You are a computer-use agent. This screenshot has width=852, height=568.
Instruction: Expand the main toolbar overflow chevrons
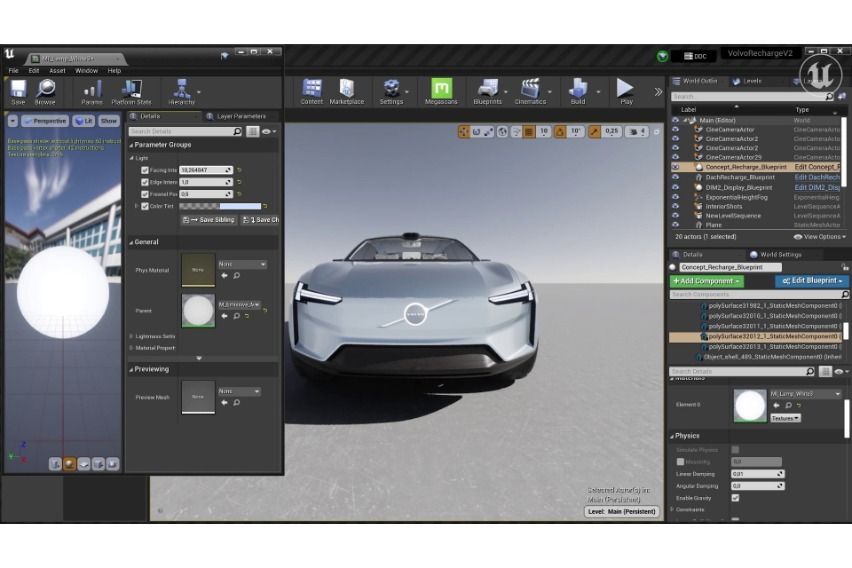click(x=658, y=92)
